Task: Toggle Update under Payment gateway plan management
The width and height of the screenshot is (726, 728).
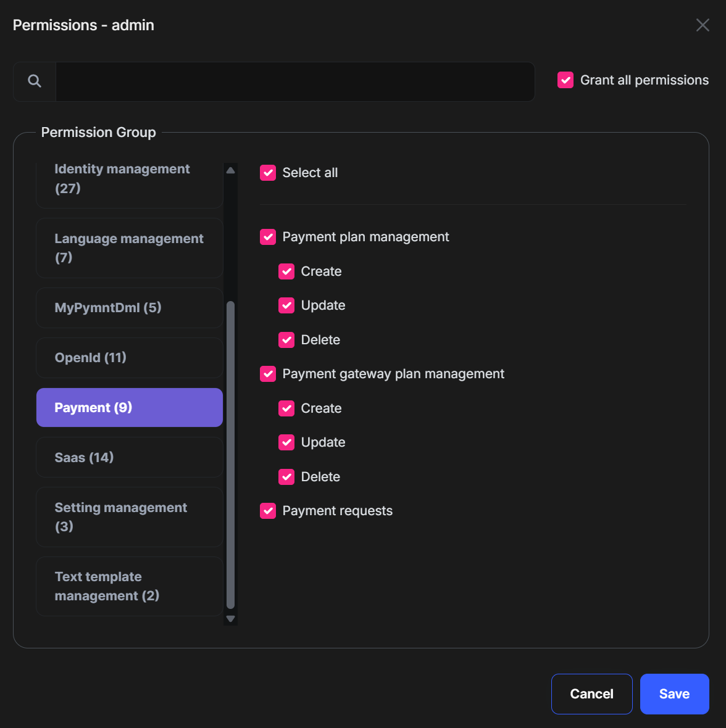Action: pyautogui.click(x=286, y=442)
